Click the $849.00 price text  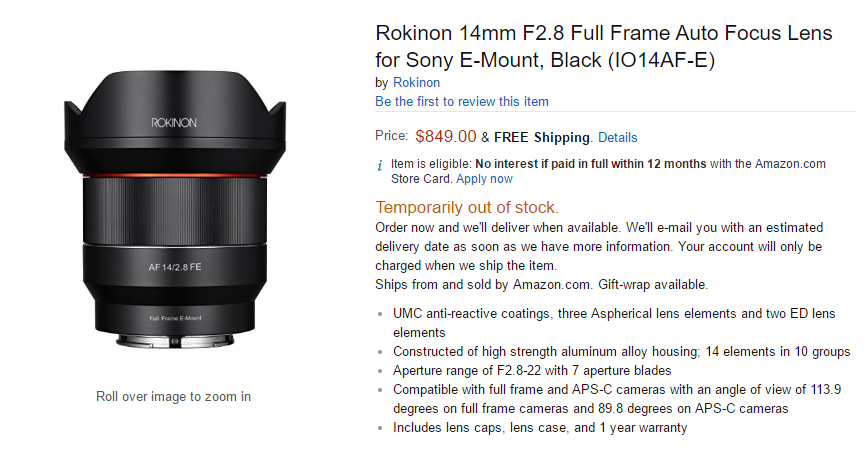445,136
